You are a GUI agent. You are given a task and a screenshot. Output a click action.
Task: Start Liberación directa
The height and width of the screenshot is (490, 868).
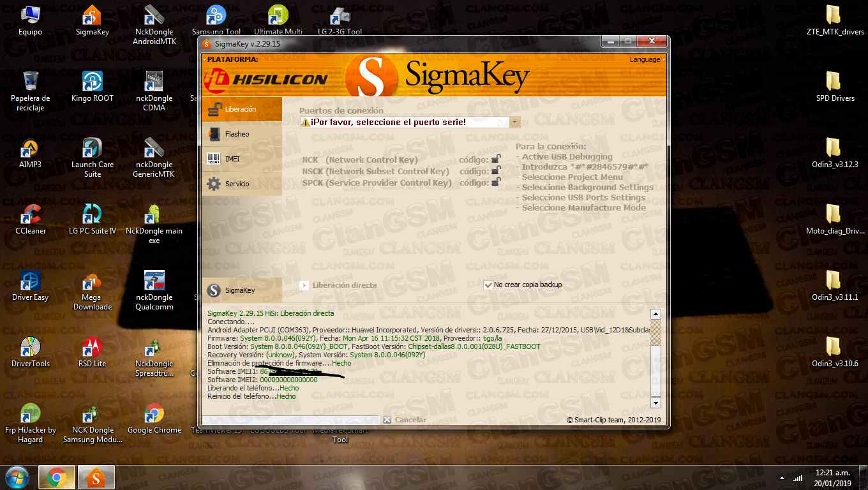[338, 285]
